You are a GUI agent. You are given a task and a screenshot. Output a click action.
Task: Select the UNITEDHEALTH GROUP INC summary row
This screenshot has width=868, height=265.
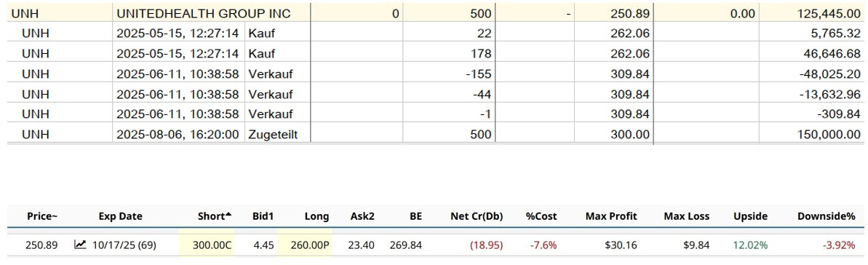coord(437,13)
